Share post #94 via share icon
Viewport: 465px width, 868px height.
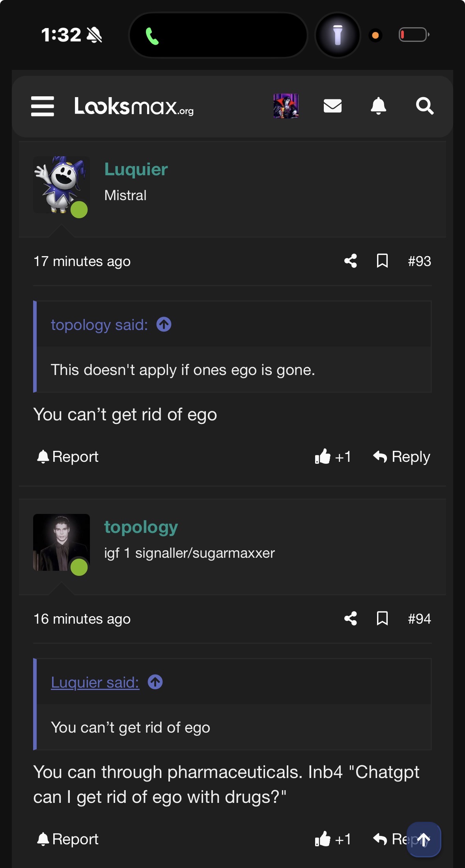click(x=350, y=619)
